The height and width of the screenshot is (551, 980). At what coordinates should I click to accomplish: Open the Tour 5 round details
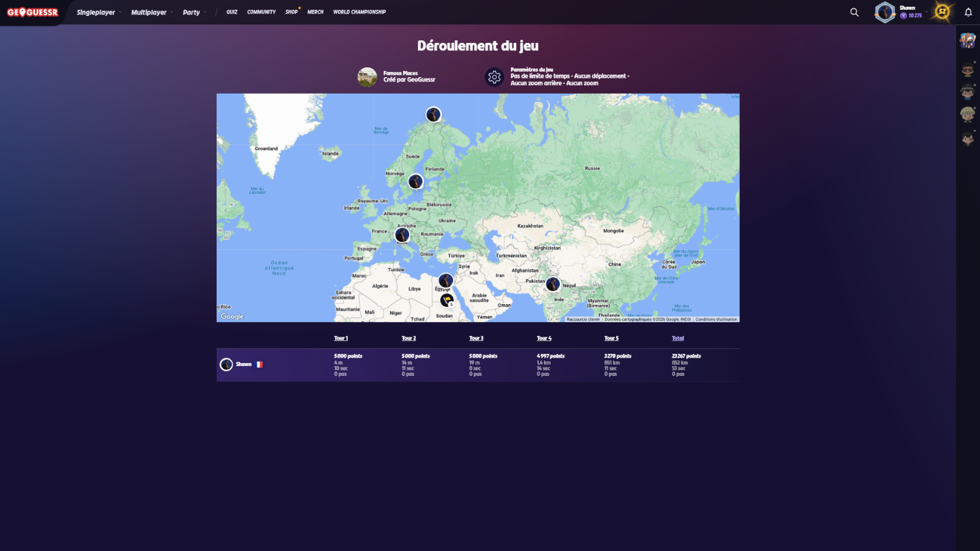click(611, 339)
